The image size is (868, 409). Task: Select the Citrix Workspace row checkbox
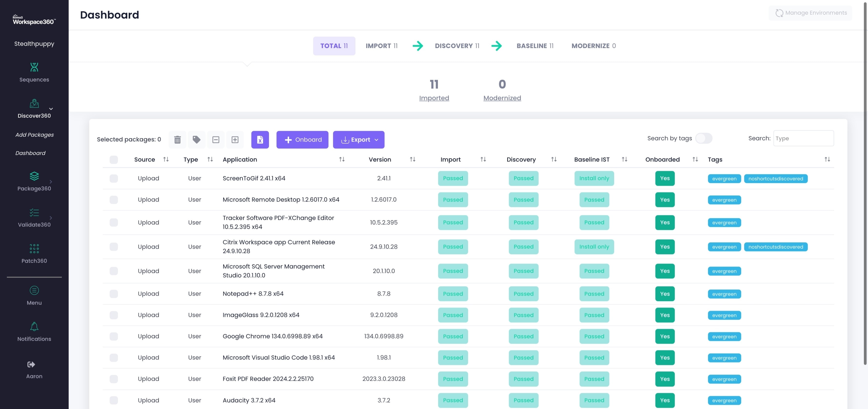click(x=114, y=247)
